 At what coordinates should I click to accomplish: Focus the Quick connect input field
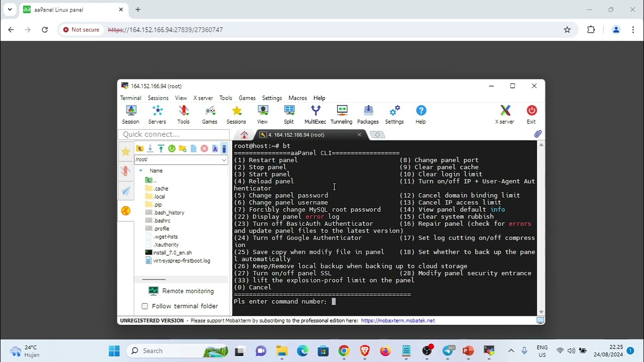[174, 134]
